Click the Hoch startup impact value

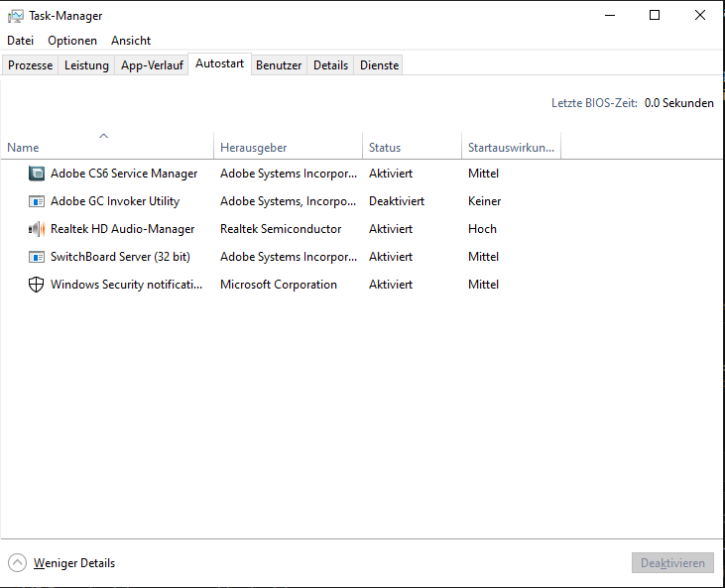point(482,229)
